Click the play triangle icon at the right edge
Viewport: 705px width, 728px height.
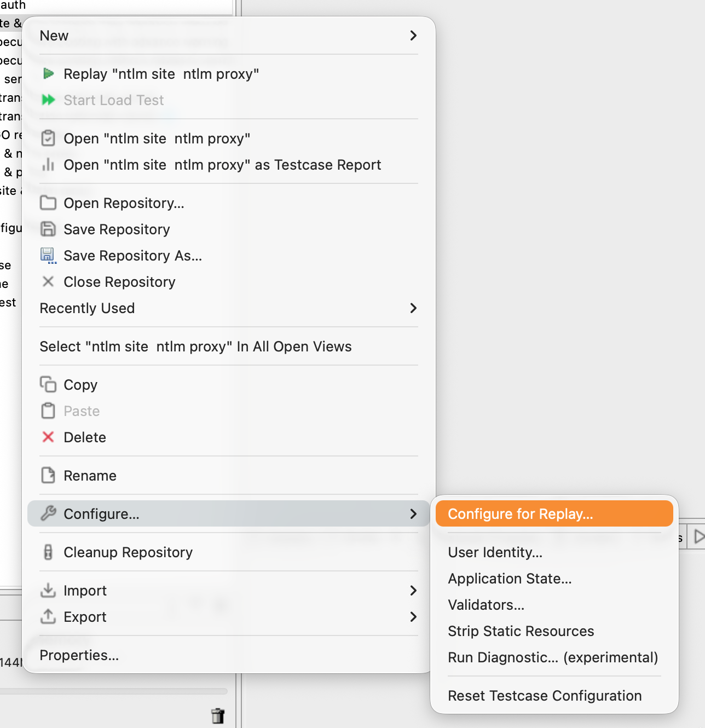(699, 536)
